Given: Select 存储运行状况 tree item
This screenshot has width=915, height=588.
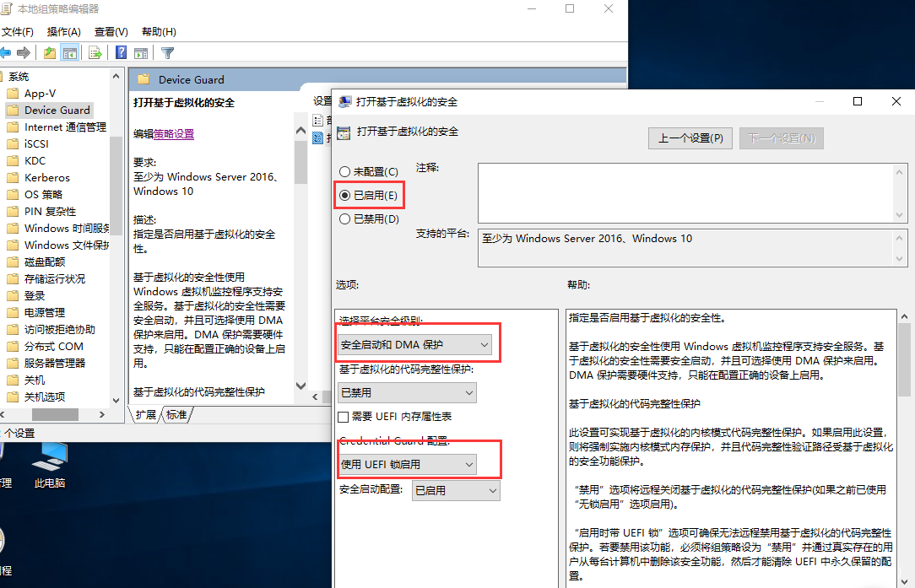Looking at the screenshot, I should [x=54, y=279].
